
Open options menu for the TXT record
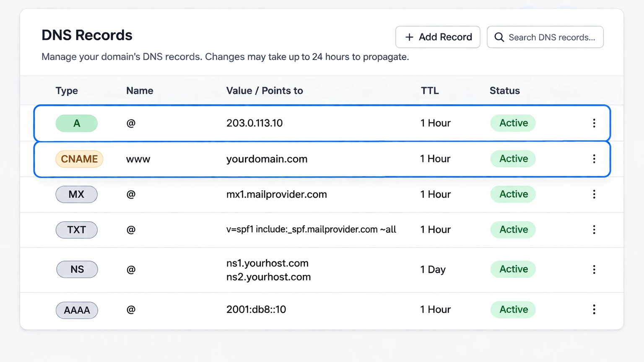pyautogui.click(x=594, y=230)
